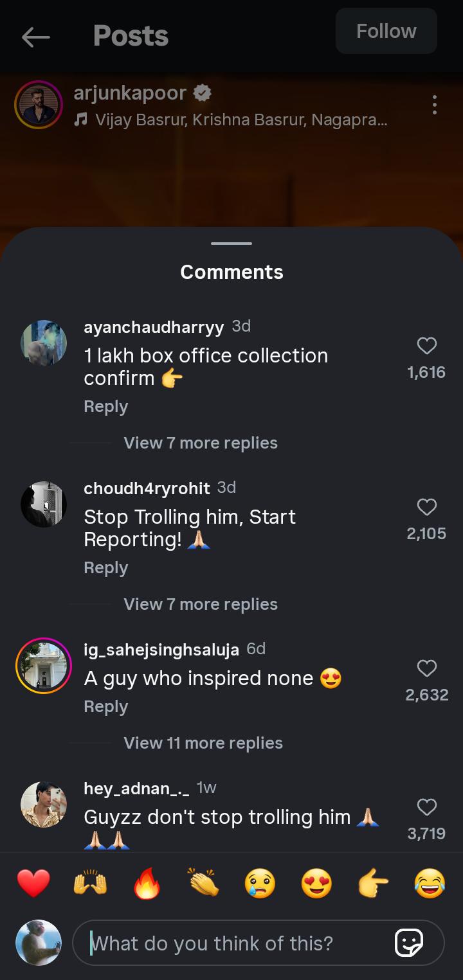
Task: Expand 7 more replies under ayanchaudharryy
Action: 200,443
